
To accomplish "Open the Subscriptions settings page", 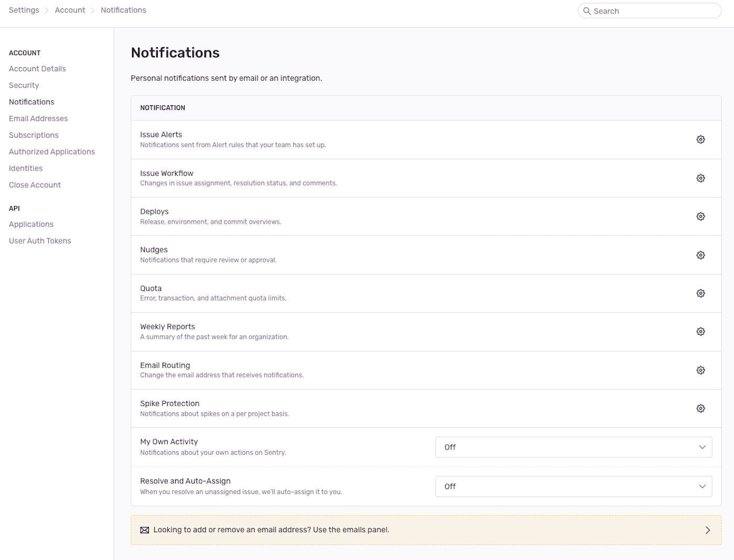I will tap(34, 135).
